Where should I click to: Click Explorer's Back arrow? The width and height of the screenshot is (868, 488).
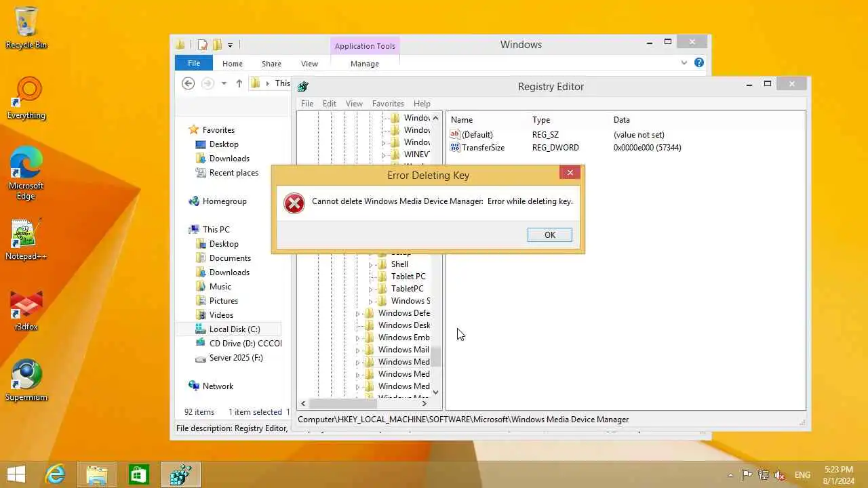point(189,83)
